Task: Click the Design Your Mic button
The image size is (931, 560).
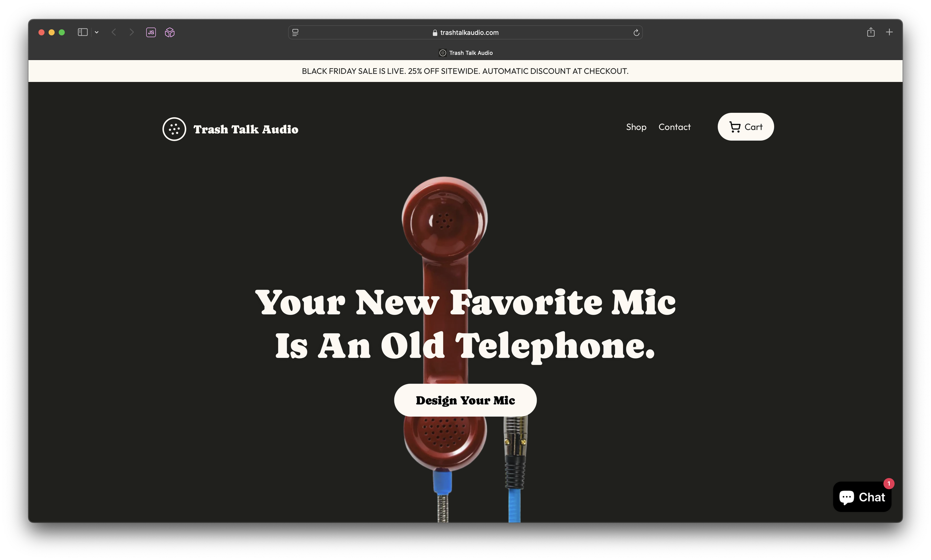Action: coord(465,400)
